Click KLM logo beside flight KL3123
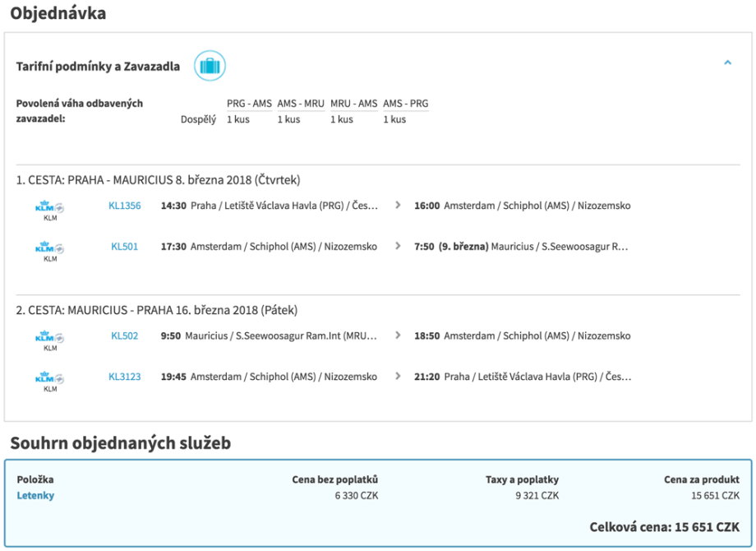The height and width of the screenshot is (551, 756). (50, 379)
